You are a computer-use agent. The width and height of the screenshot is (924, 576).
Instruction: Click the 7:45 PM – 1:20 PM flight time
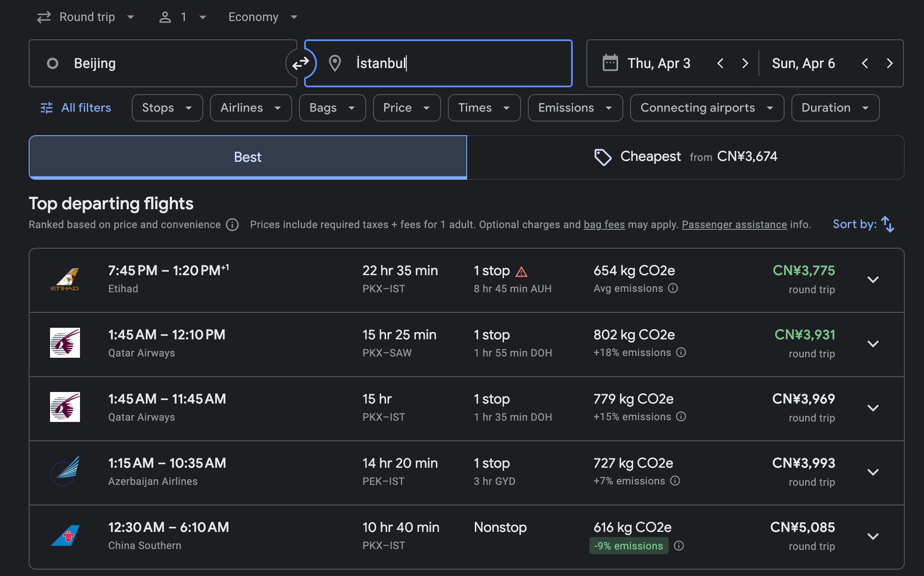point(169,270)
